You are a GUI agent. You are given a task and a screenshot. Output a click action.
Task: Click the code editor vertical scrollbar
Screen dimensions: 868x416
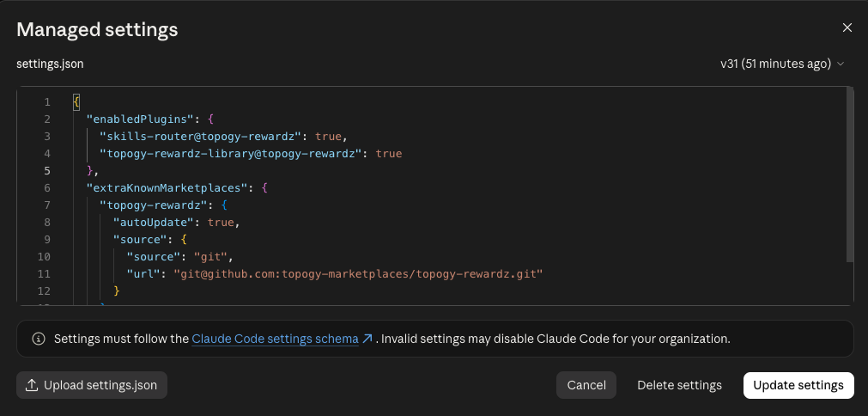850,174
